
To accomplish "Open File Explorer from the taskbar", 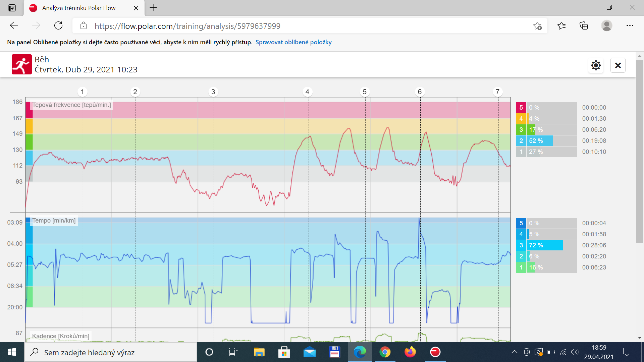I will [x=259, y=352].
